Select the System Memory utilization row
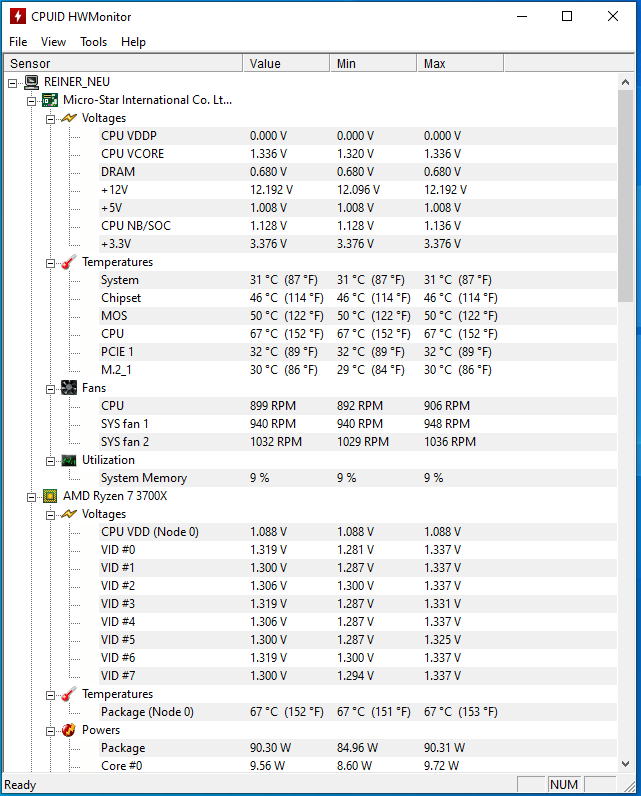The height and width of the screenshot is (796, 641). pos(358,478)
